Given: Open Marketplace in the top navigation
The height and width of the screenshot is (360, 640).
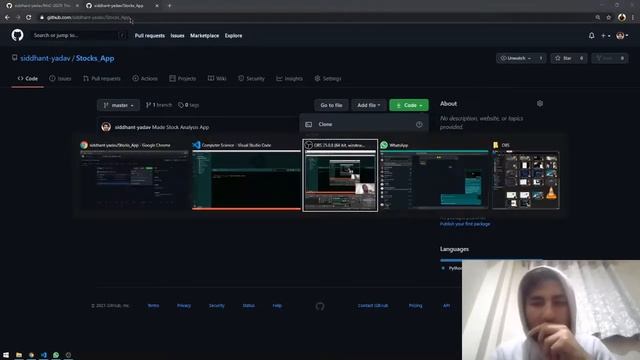Looking at the screenshot, I should 204,36.
